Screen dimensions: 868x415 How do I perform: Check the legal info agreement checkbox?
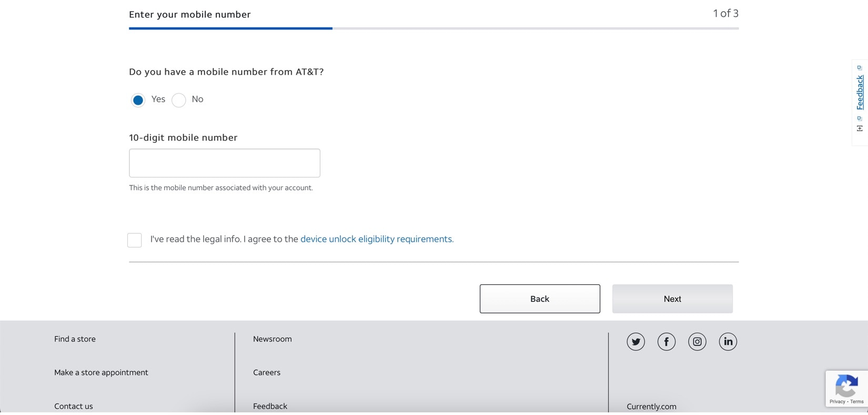[135, 240]
